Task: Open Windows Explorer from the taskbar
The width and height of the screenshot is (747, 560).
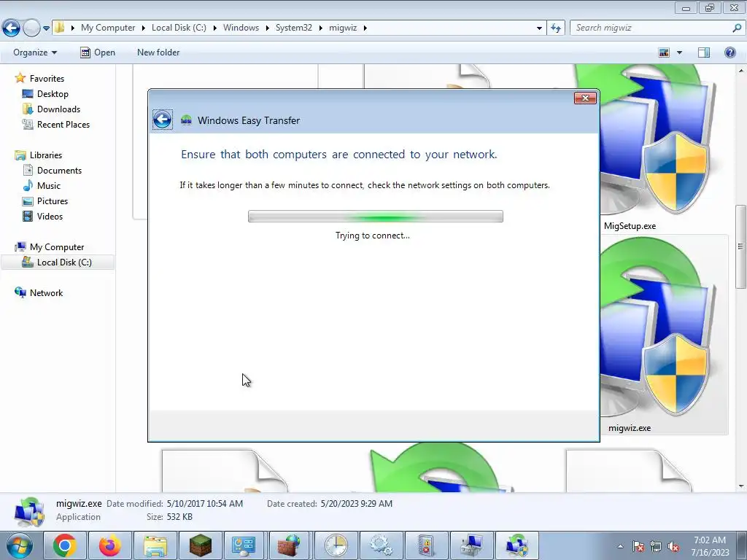Action: click(155, 545)
